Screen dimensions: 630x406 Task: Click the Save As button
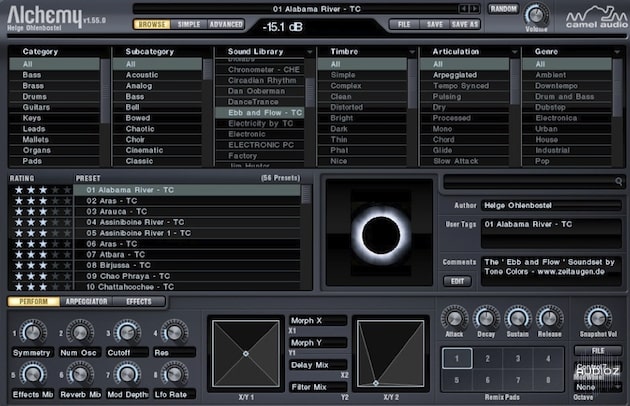[465, 24]
